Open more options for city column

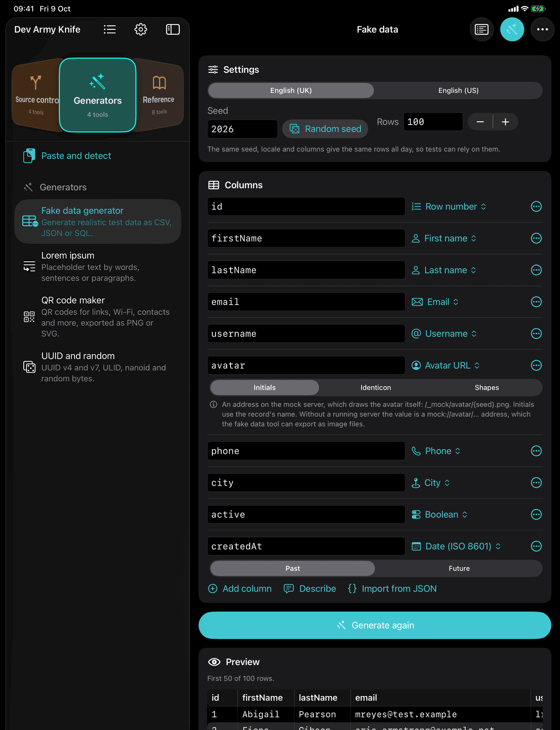[536, 482]
